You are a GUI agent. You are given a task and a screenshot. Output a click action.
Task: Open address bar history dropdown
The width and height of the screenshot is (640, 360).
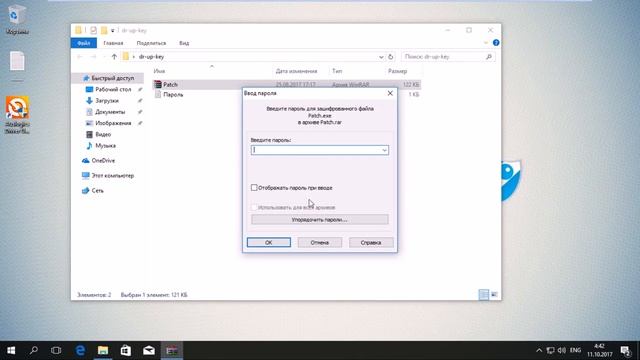click(x=381, y=57)
